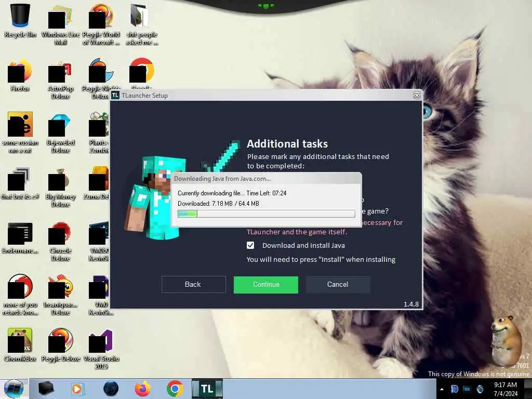The image size is (532, 399).
Task: Click the 'Time Left: 07:24' status text
Action: [267, 193]
